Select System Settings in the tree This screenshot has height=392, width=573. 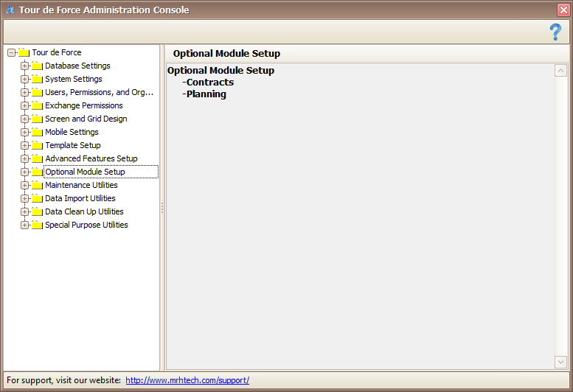click(x=74, y=79)
